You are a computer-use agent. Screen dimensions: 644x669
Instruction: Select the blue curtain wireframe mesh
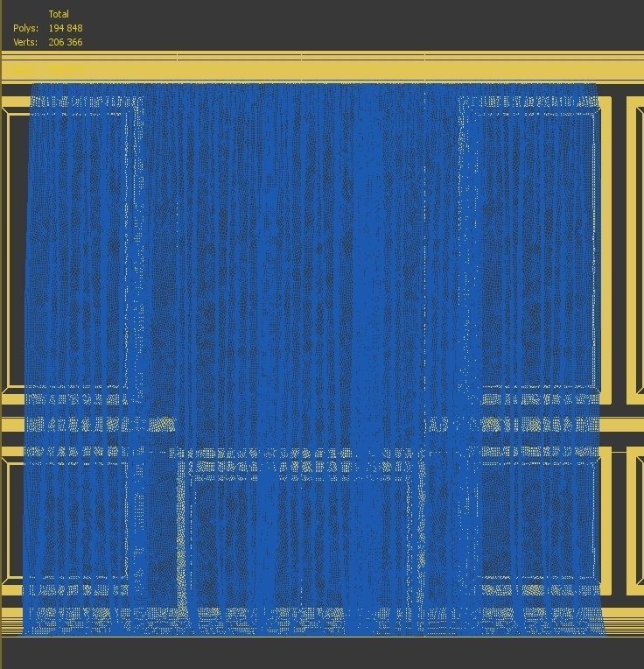coord(313,359)
